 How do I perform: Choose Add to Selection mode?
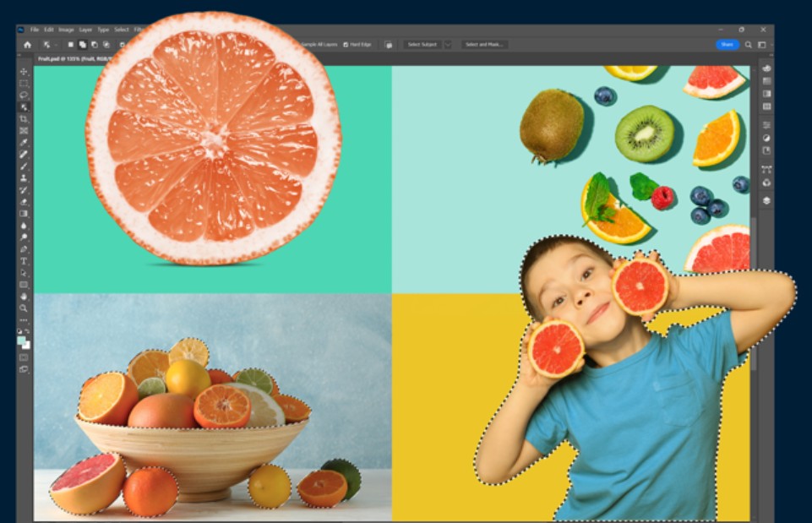82,45
